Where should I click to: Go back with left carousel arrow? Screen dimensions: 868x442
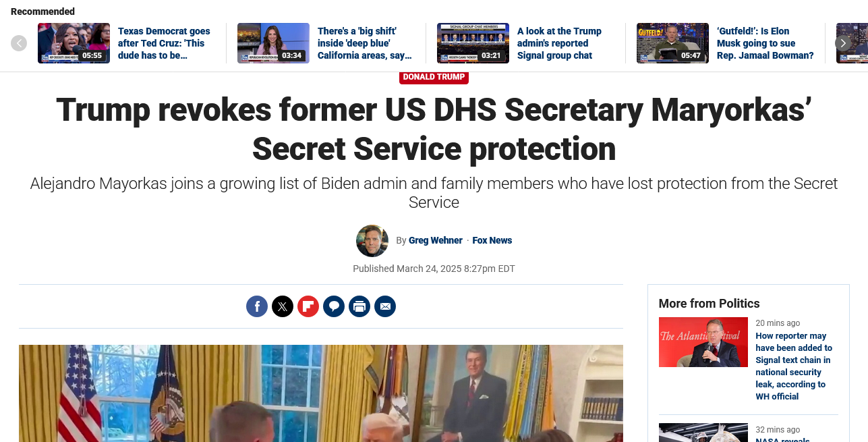pos(19,43)
